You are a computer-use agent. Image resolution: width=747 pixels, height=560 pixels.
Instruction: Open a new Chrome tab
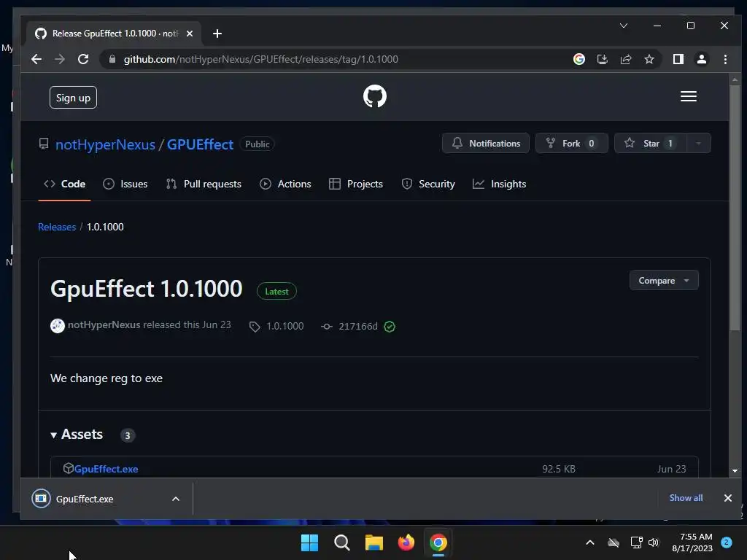(x=217, y=34)
